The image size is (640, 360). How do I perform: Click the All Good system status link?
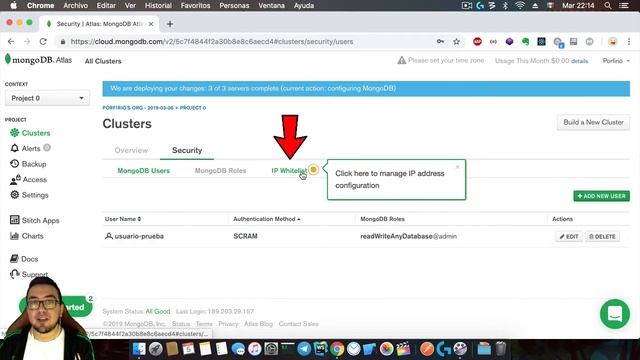click(x=158, y=311)
